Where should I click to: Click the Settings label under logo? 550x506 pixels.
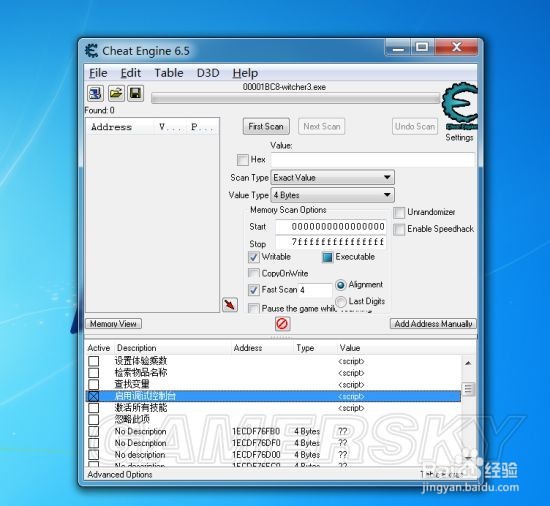[459, 137]
